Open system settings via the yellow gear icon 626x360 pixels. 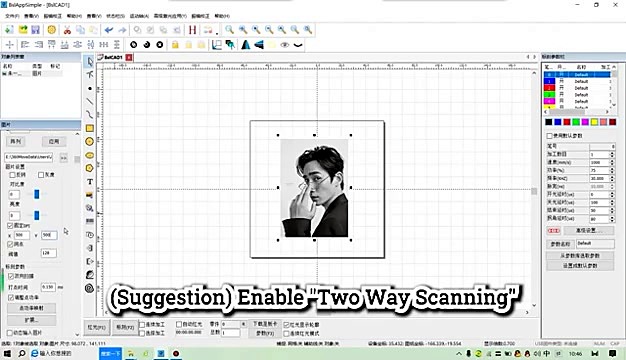[x=52, y=30]
